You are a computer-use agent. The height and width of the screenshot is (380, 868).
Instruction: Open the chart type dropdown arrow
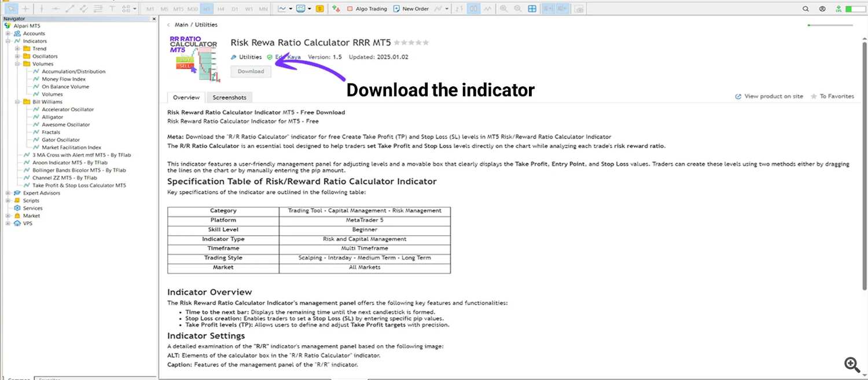pyautogui.click(x=290, y=9)
